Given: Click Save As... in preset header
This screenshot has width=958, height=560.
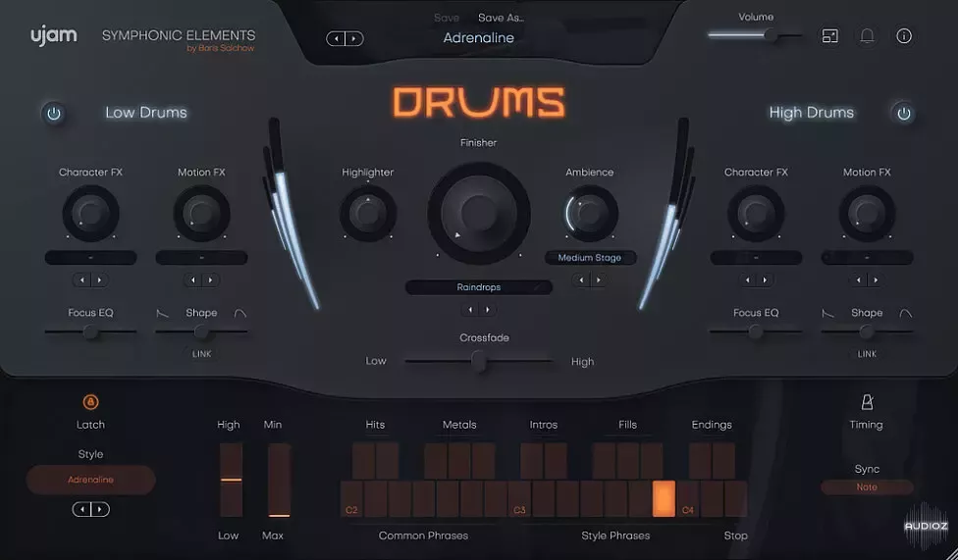Looking at the screenshot, I should click(501, 18).
